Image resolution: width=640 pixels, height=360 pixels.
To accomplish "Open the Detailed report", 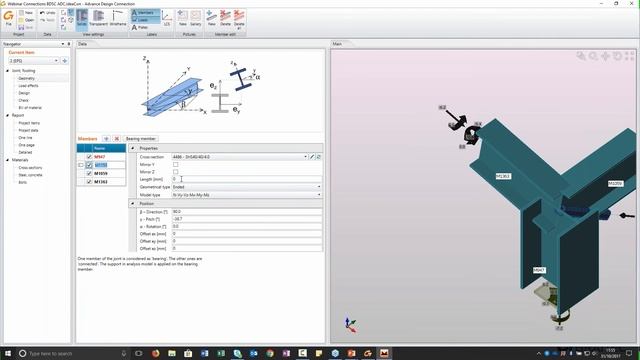I will 25,152.
